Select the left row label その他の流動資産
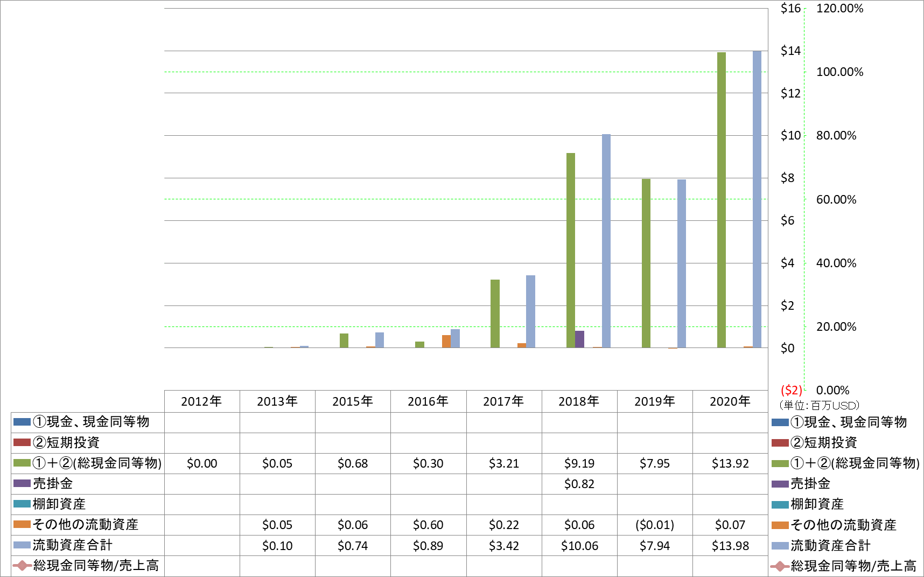 click(86, 524)
